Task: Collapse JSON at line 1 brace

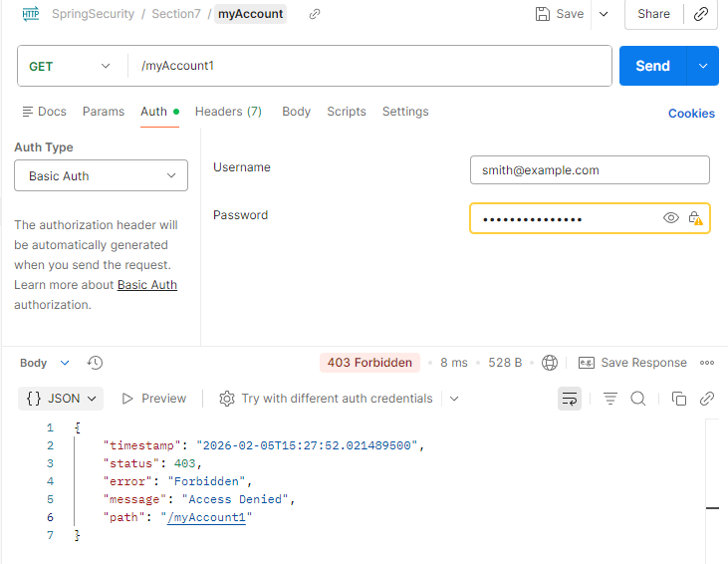Action: coord(77,427)
